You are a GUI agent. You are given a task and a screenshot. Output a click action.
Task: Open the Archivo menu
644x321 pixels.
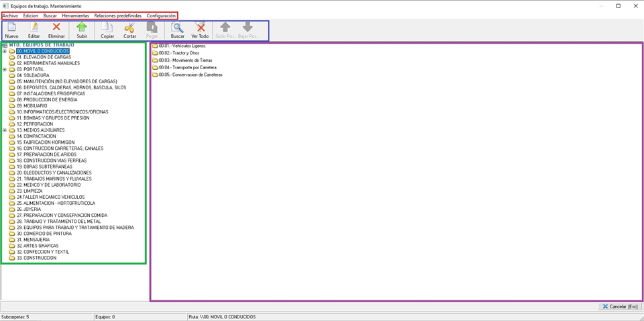(x=10, y=15)
